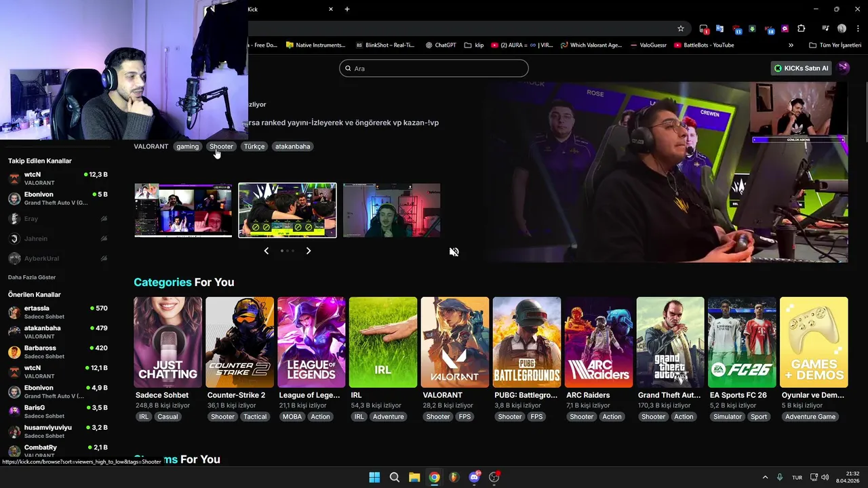Select first carousel thumbnail with multi-cam grid
The width and height of the screenshot is (868, 488).
pyautogui.click(x=183, y=210)
